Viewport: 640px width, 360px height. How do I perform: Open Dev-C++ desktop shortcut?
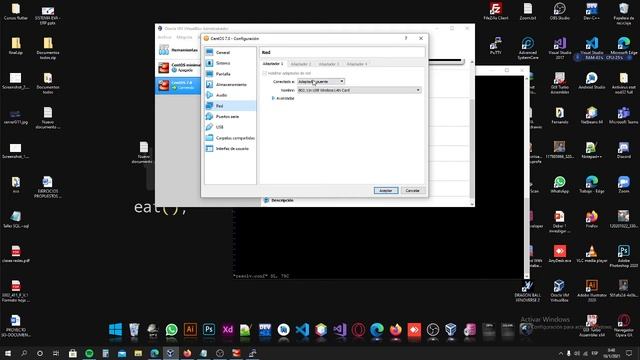coord(591,12)
